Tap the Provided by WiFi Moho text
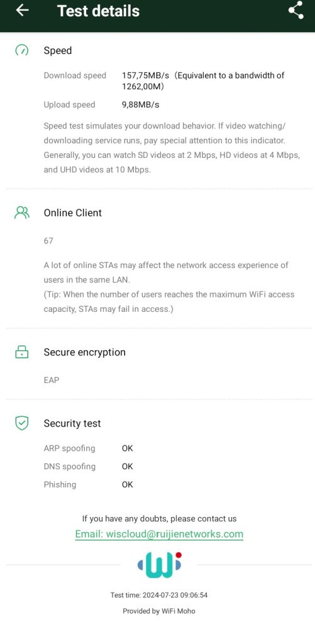This screenshot has height=644, width=315. coord(159,611)
